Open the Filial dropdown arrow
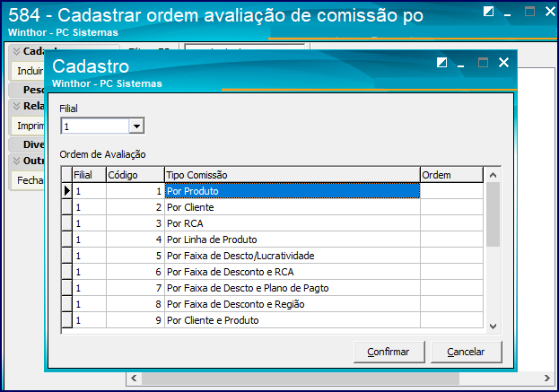Viewport: 559px width, 392px height. (136, 126)
